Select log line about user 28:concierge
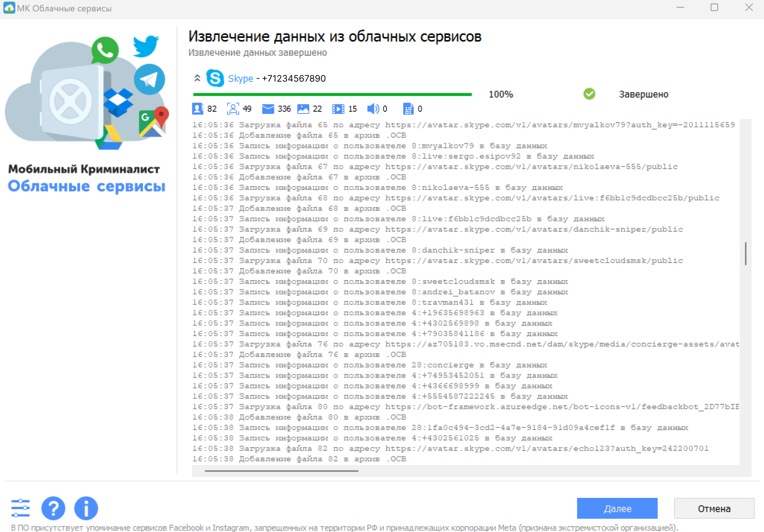Image resolution: width=764 pixels, height=532 pixels. [x=369, y=365]
